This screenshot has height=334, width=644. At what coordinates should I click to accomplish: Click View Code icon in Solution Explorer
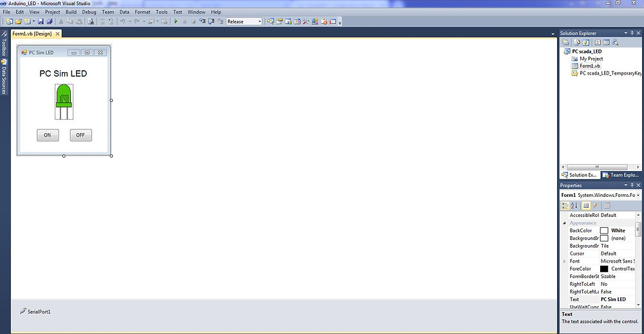(598, 42)
